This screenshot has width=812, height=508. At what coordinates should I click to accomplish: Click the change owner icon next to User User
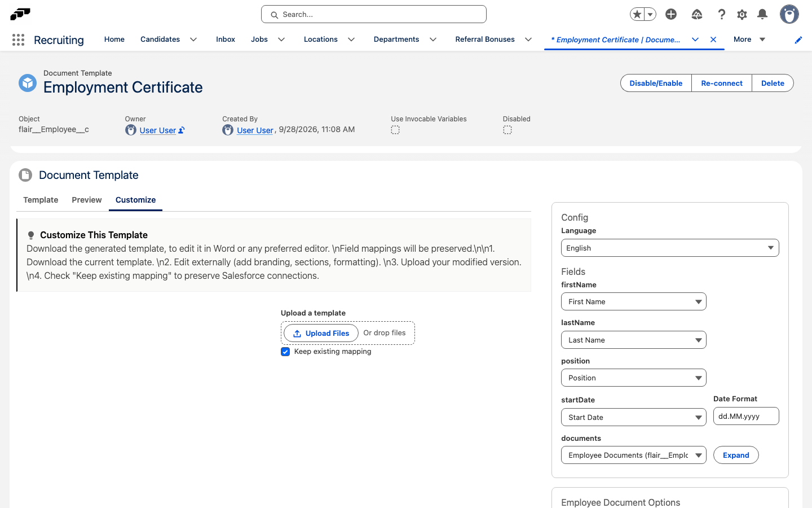tap(182, 130)
